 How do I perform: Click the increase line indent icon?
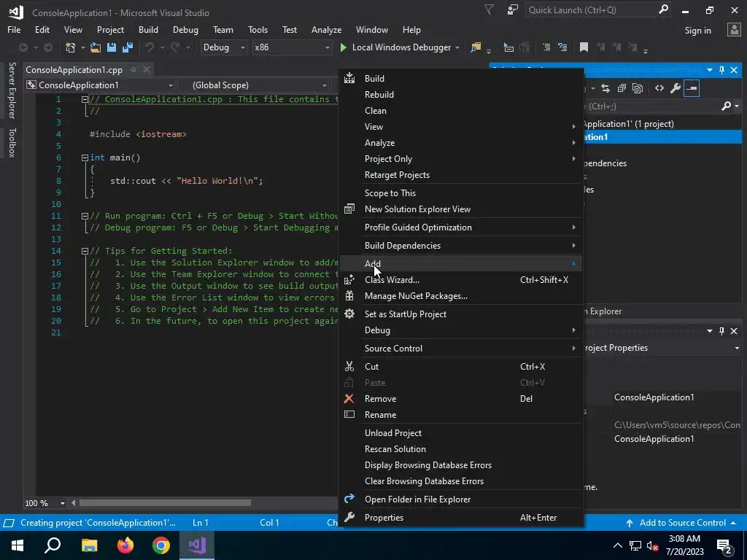pyautogui.click(x=562, y=47)
